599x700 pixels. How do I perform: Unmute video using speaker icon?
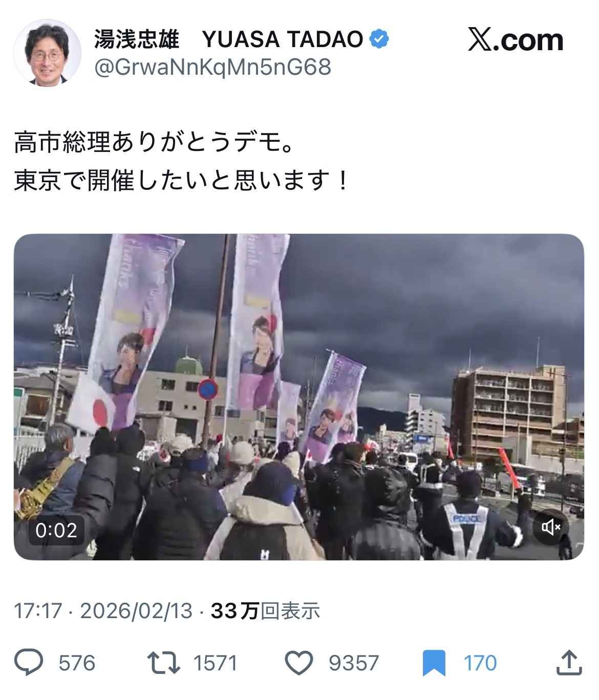coord(550,527)
